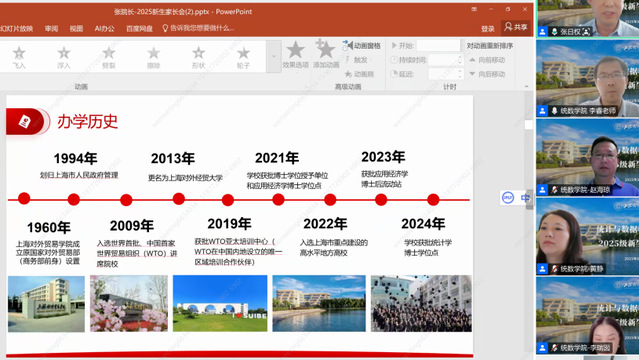Viewport: 639px width, 360px height.
Task: Open the 视图 view tab
Action: [x=76, y=29]
